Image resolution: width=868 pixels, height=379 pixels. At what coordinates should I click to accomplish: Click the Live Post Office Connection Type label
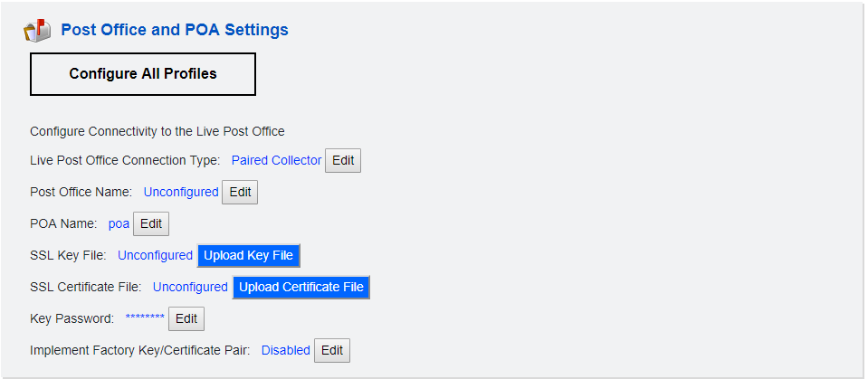[x=125, y=160]
